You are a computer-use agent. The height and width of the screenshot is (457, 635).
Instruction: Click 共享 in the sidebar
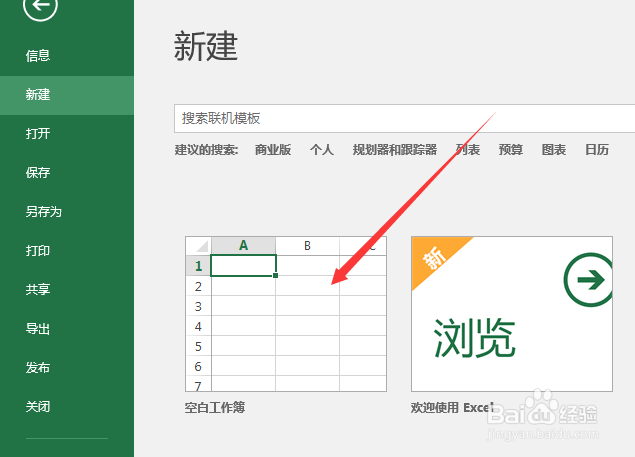coord(38,290)
